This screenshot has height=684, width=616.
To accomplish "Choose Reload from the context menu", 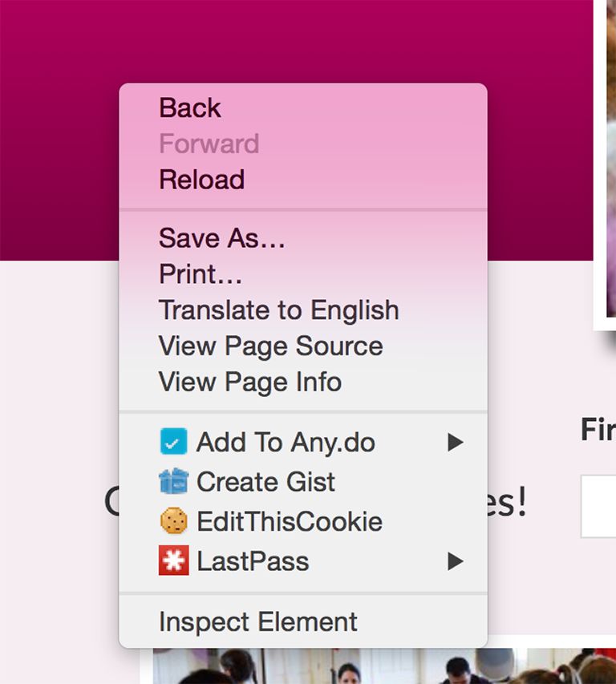I will pyautogui.click(x=302, y=180).
